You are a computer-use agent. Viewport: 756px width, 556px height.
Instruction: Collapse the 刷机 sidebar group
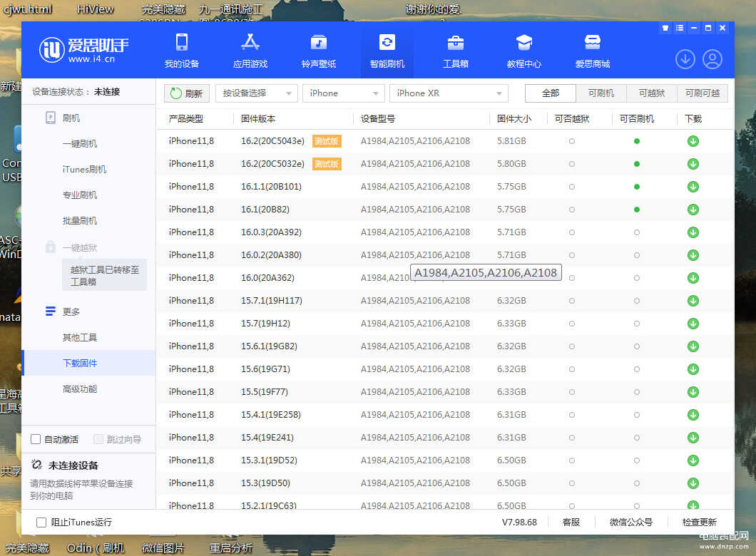pyautogui.click(x=63, y=118)
